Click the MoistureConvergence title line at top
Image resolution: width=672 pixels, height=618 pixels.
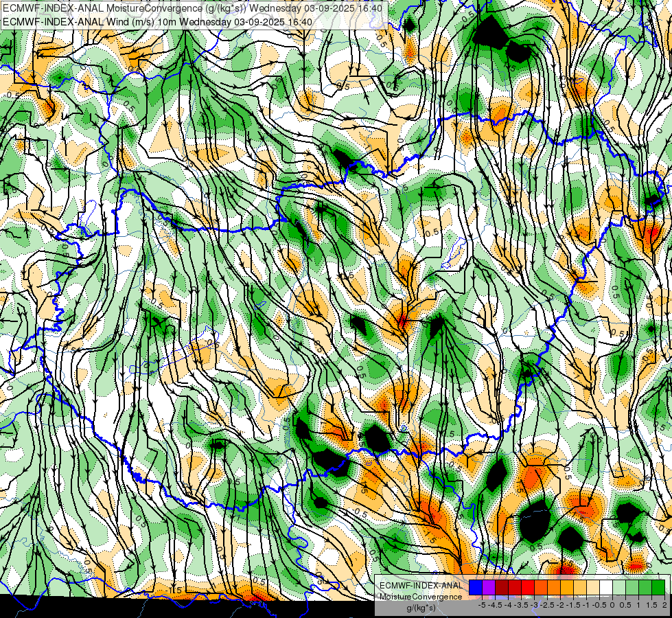192,8
